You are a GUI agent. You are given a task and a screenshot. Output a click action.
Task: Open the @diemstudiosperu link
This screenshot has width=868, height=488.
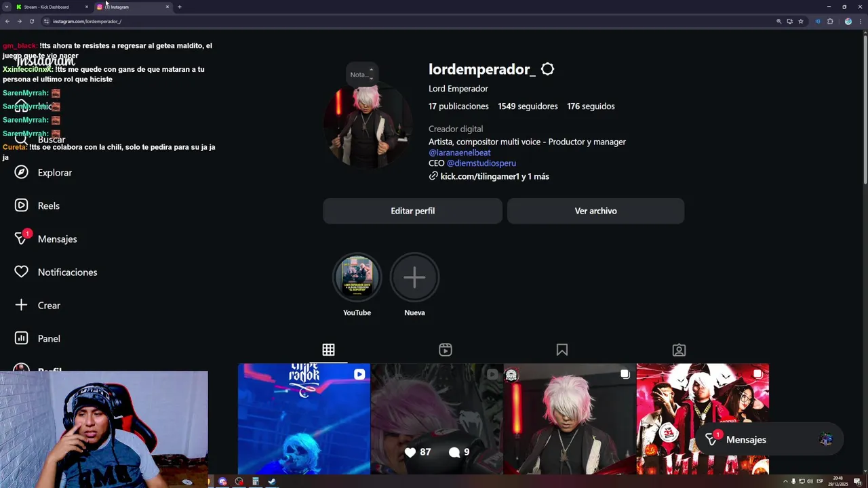(x=481, y=163)
